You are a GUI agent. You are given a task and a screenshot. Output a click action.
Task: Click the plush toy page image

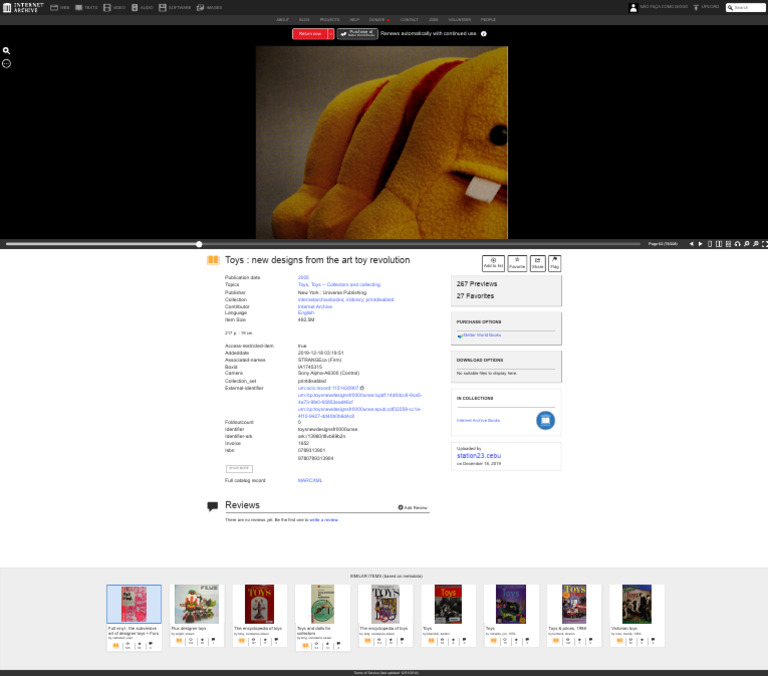tap(382, 143)
